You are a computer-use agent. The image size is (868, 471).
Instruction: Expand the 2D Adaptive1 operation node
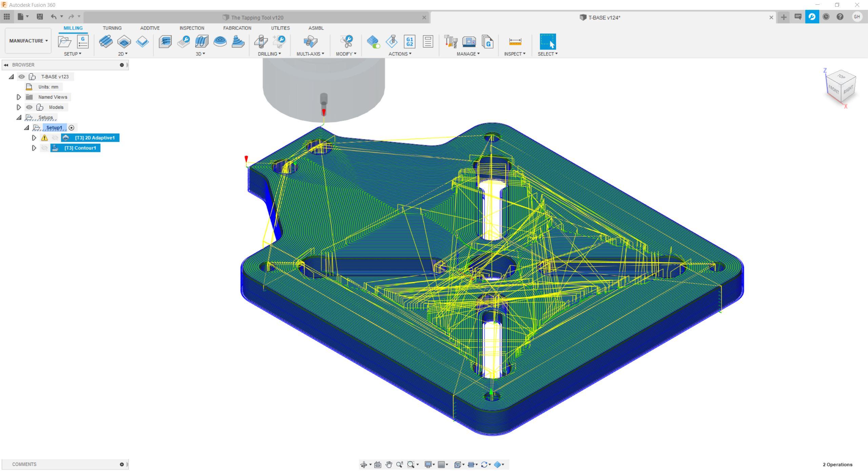(x=34, y=138)
